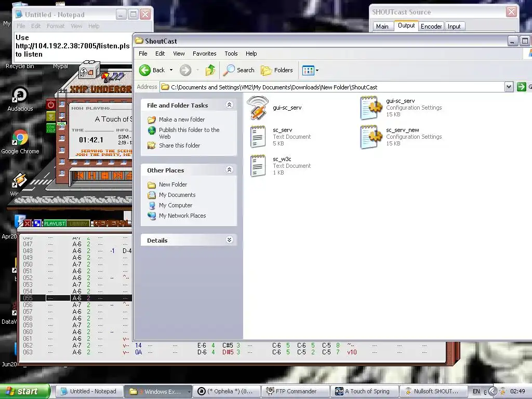
Task: Open View menu in ShoutCast explorer
Action: (179, 54)
